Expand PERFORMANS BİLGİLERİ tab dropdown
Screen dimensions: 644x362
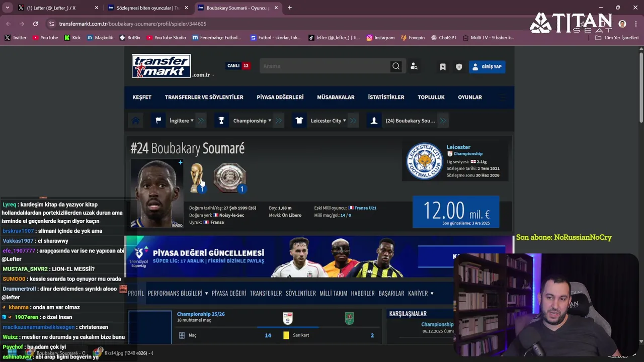(x=178, y=293)
